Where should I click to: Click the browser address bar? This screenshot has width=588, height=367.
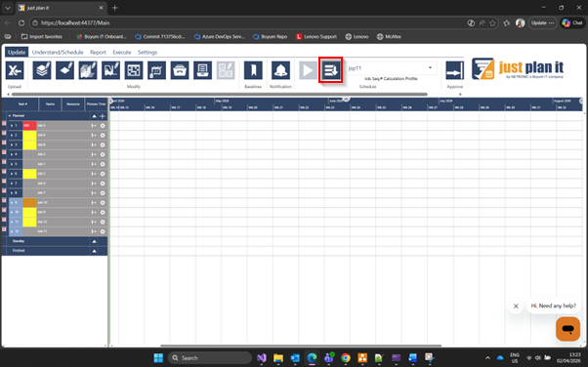pos(247,22)
